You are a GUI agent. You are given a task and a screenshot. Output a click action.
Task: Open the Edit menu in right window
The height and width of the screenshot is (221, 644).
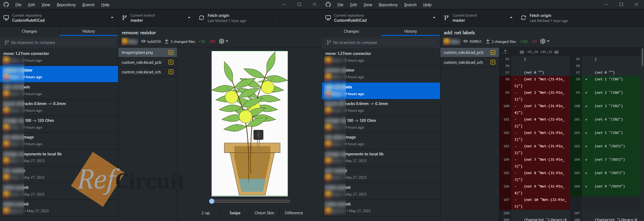tap(353, 5)
